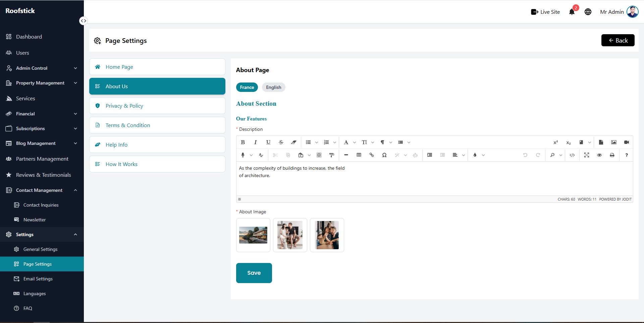Expand the Blog Management menu
This screenshot has width=644, height=323.
(42, 143)
